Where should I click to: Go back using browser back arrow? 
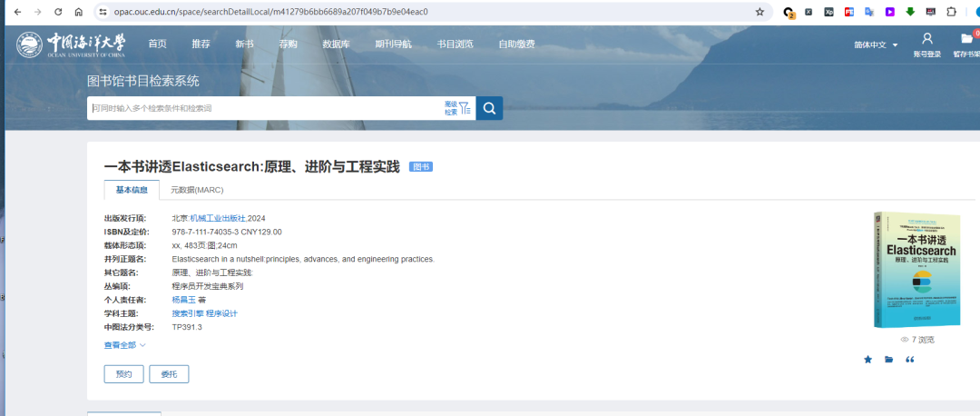17,12
